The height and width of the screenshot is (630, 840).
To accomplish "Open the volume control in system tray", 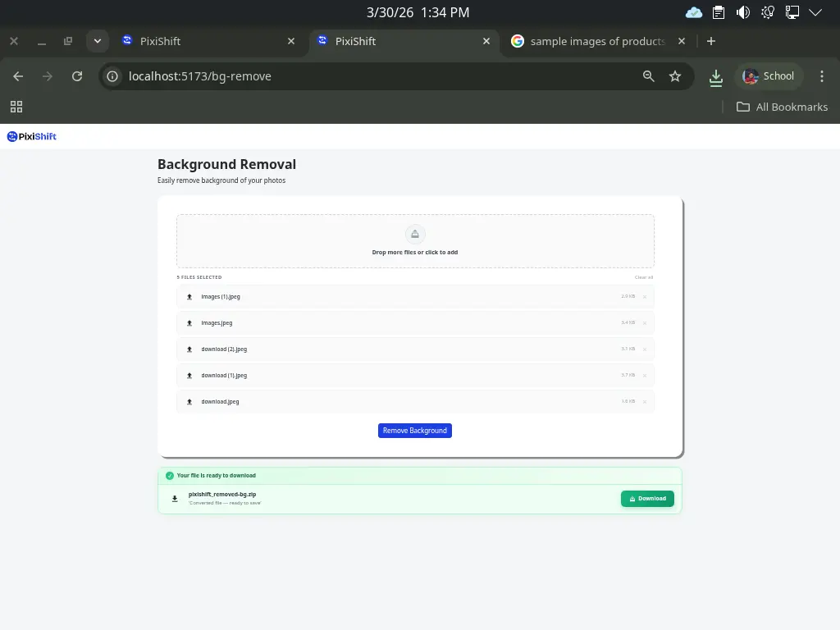I will [x=743, y=12].
